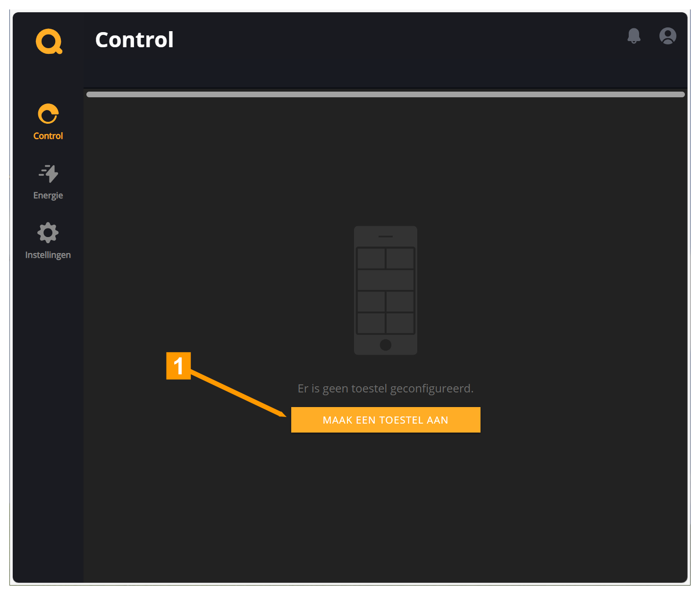Screen dimensions: 700x595
Task: Click the gray horizontal bar below the header
Action: [x=385, y=94]
